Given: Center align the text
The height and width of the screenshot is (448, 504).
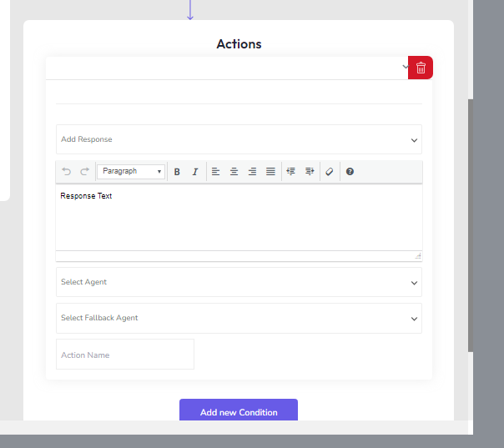Looking at the screenshot, I should pos(234,172).
